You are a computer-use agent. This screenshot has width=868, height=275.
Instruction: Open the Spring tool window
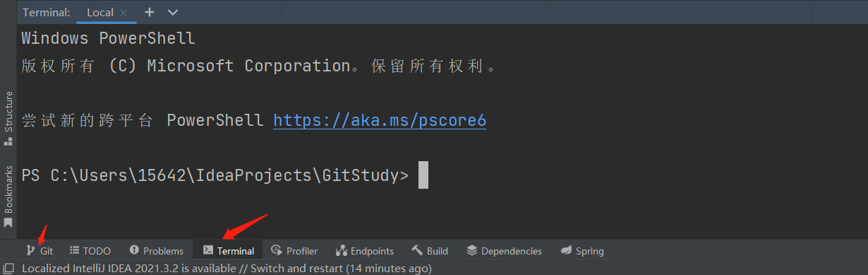click(x=582, y=250)
